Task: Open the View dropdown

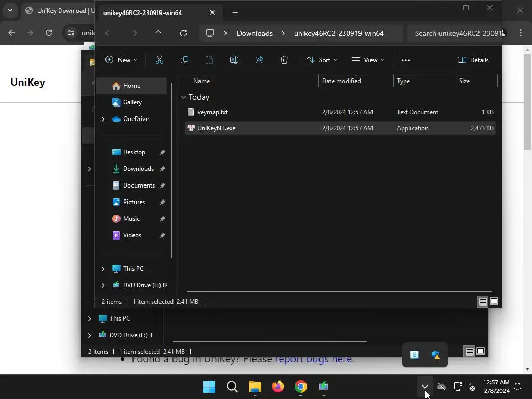Action: (368, 60)
